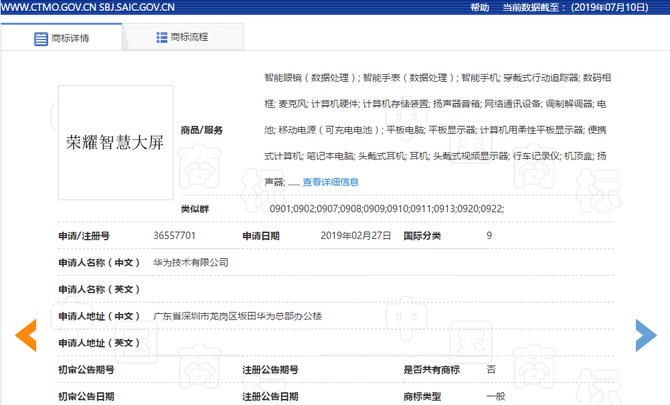Viewport: 670px width, 405px height.
Task: Select the similar group codes 0901;0902…
Action: (x=387, y=209)
